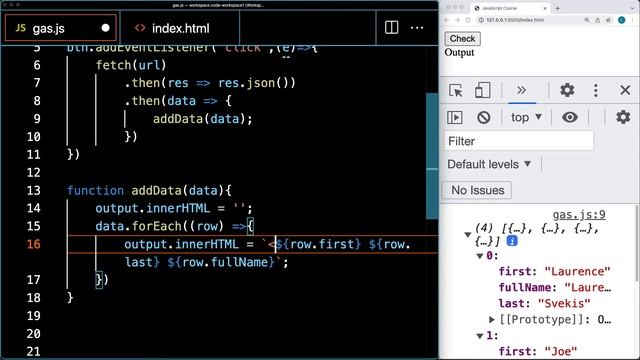Toggle the DevTools device toolbar
Image resolution: width=640 pixels, height=360 pixels.
coord(482,90)
